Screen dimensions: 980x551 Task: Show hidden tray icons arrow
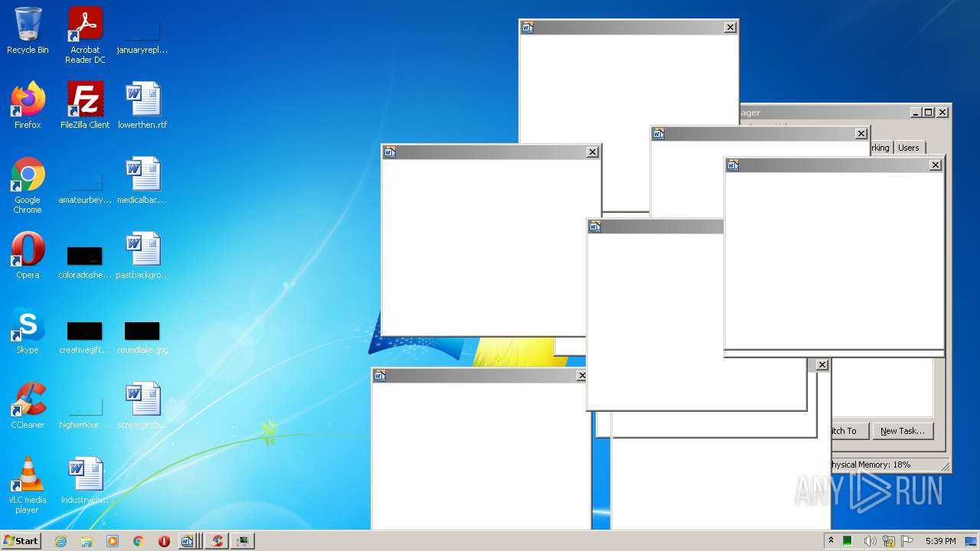[x=831, y=541]
